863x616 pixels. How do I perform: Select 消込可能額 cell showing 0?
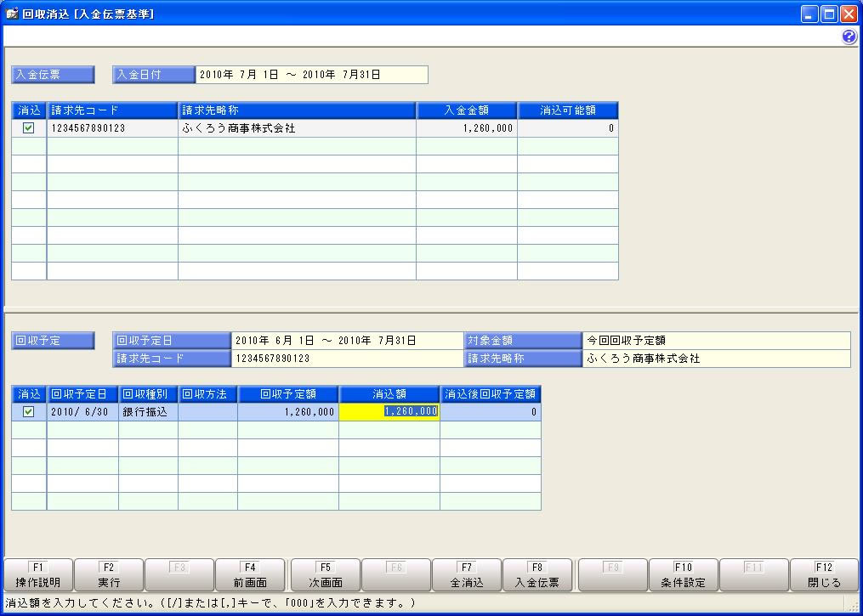pyautogui.click(x=568, y=128)
